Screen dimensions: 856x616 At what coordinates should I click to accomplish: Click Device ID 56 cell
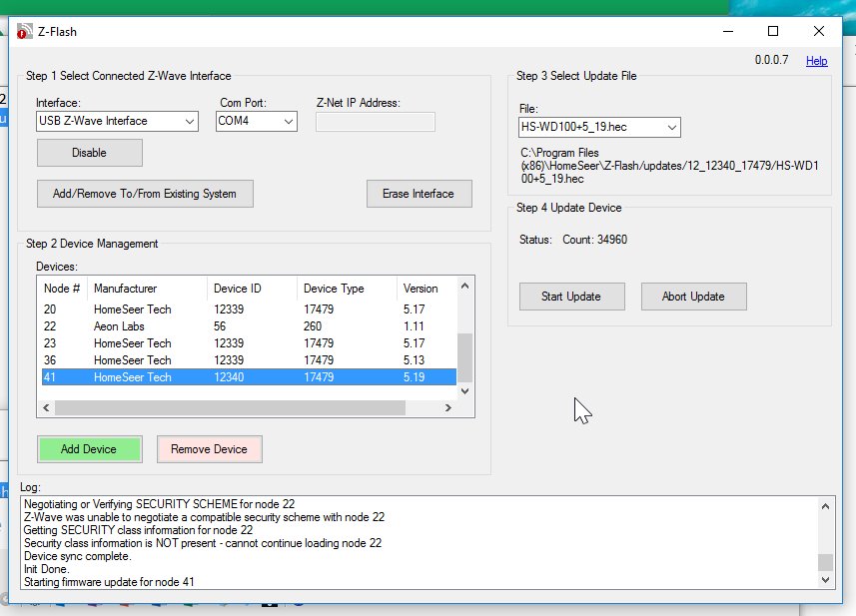coord(220,326)
